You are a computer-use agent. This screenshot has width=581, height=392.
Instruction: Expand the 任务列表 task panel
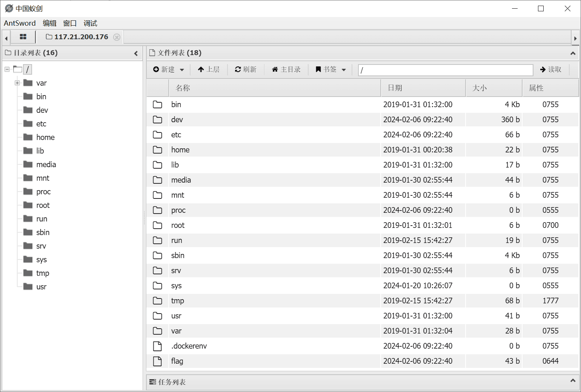point(573,381)
